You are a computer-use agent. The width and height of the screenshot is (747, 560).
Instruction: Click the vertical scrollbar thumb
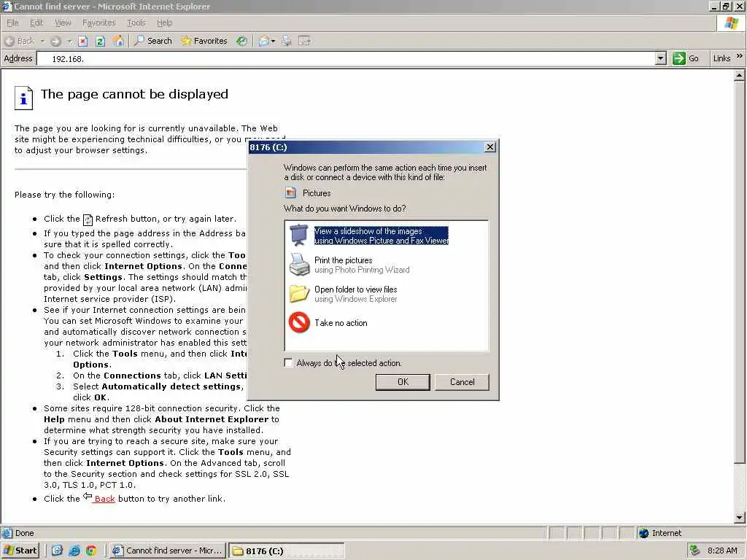[x=740, y=271]
